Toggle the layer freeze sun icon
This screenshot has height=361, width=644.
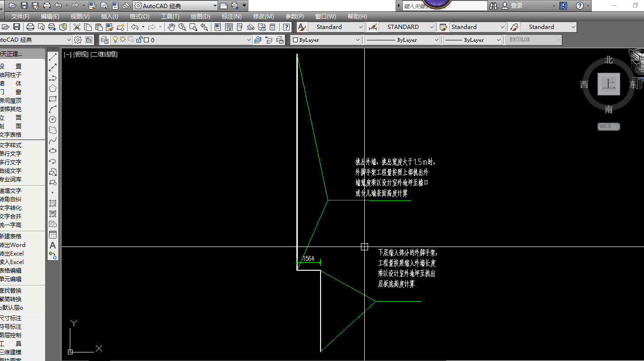point(123,40)
